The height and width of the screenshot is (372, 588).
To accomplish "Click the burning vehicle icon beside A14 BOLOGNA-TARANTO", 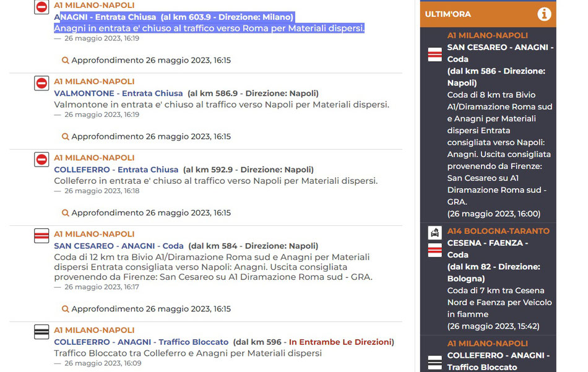I will pyautogui.click(x=435, y=233).
